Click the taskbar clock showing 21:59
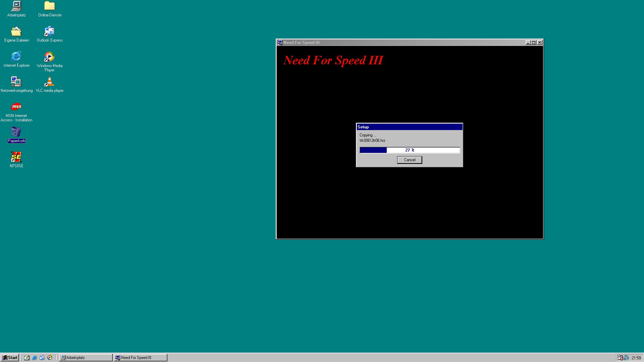This screenshot has height=362, width=644. (636, 358)
